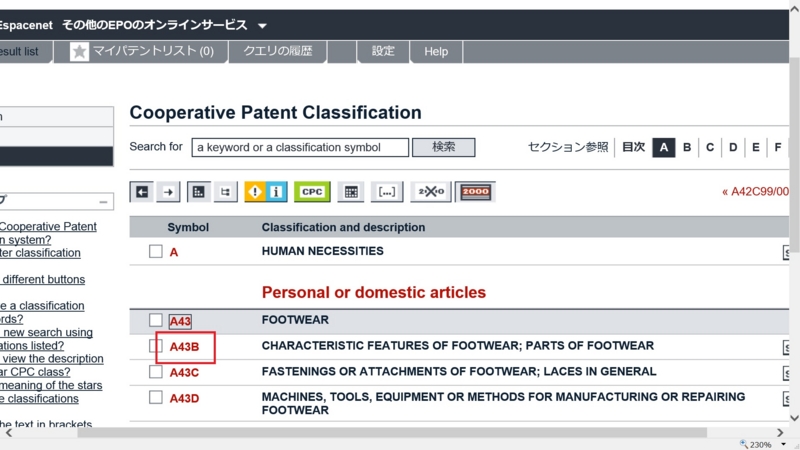Open the 230% zoom level dropdown

784,444
